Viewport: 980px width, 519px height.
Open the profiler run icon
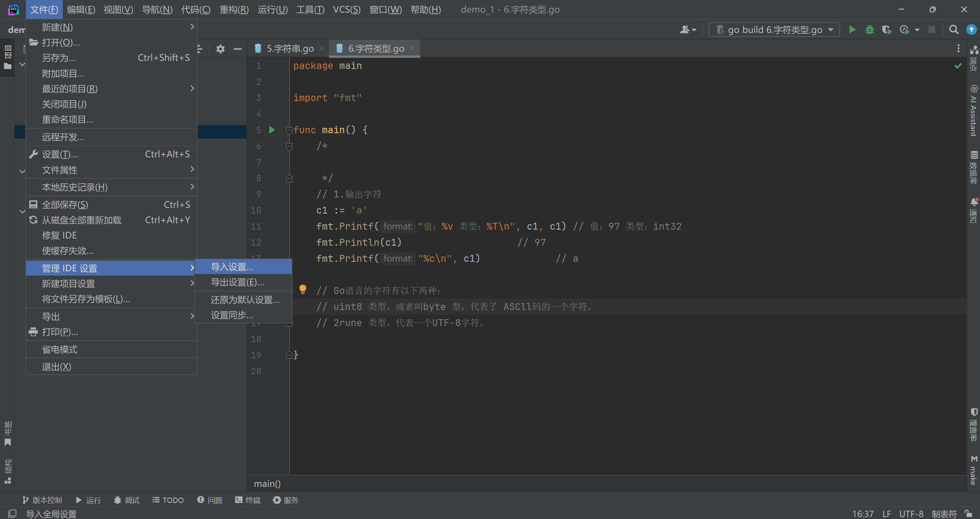click(x=904, y=29)
